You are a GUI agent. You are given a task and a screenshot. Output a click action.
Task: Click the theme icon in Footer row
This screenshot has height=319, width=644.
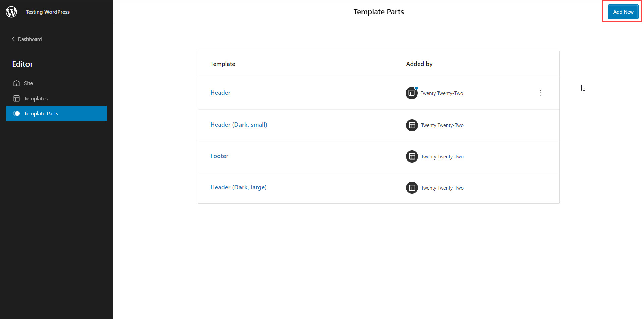pos(412,156)
